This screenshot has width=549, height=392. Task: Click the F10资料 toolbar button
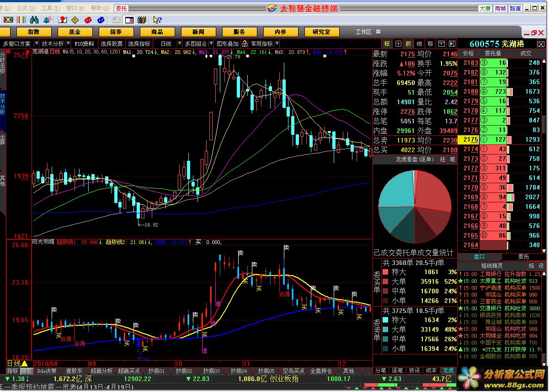click(84, 43)
